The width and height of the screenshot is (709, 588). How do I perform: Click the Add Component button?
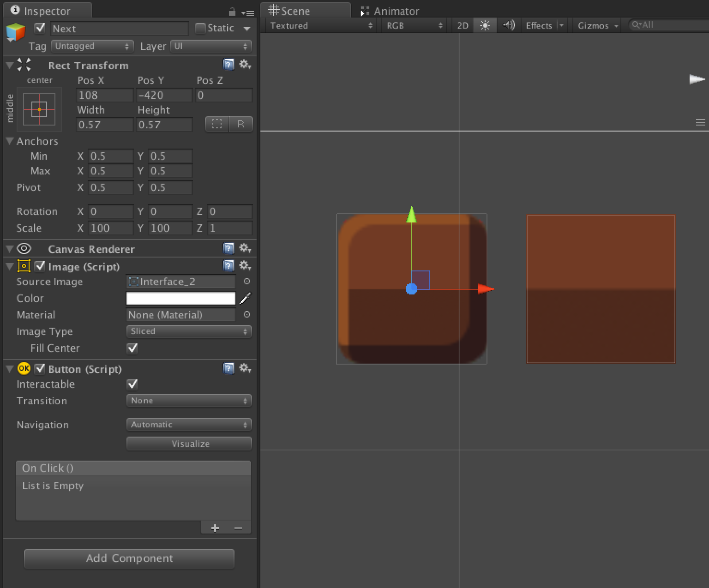[129, 558]
